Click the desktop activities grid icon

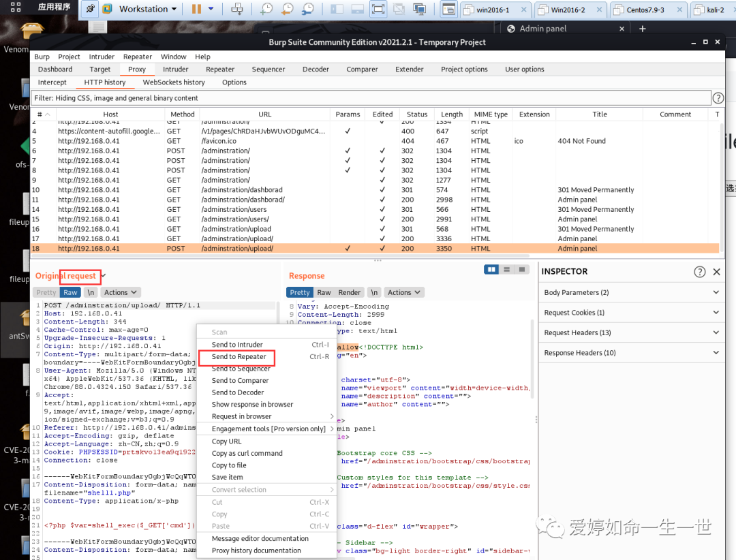pyautogui.click(x=16, y=7)
